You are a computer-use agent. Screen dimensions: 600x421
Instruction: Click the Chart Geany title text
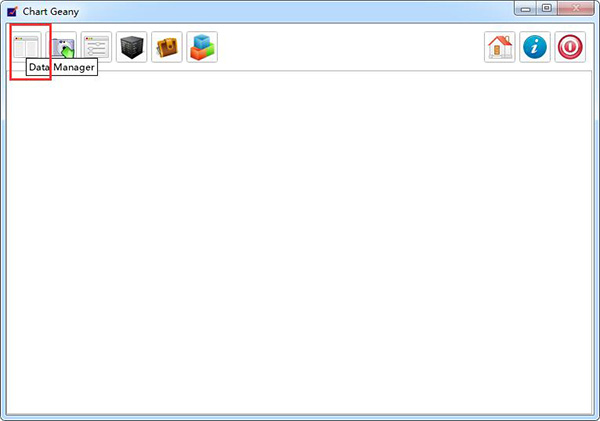51,11
